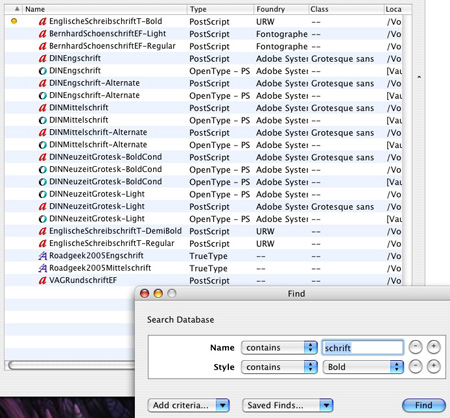Select the BernhardSchoenschriftEF-Light font name

pos(107,34)
